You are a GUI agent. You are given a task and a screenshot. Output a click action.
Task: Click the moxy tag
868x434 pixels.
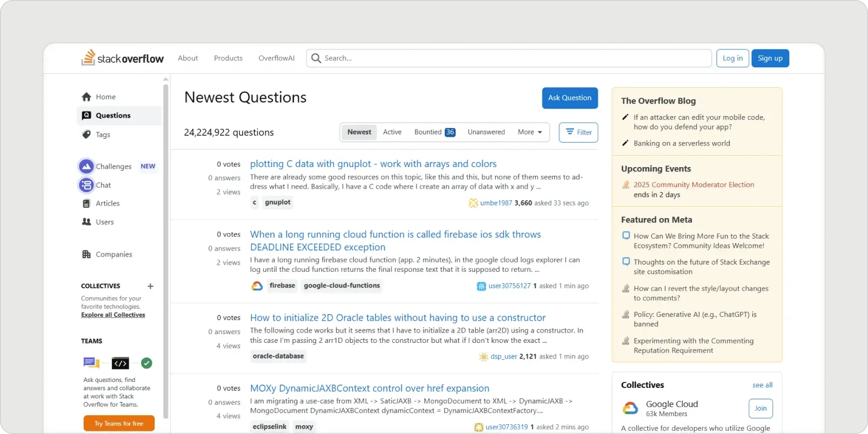point(304,426)
